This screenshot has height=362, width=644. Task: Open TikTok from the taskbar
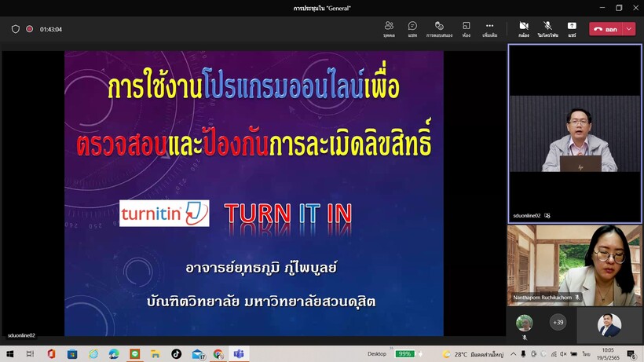click(176, 354)
